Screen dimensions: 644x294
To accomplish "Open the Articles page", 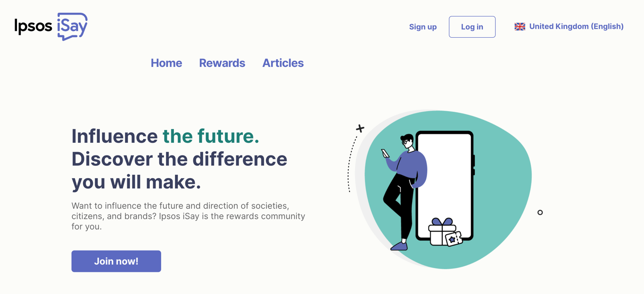I will pyautogui.click(x=283, y=63).
